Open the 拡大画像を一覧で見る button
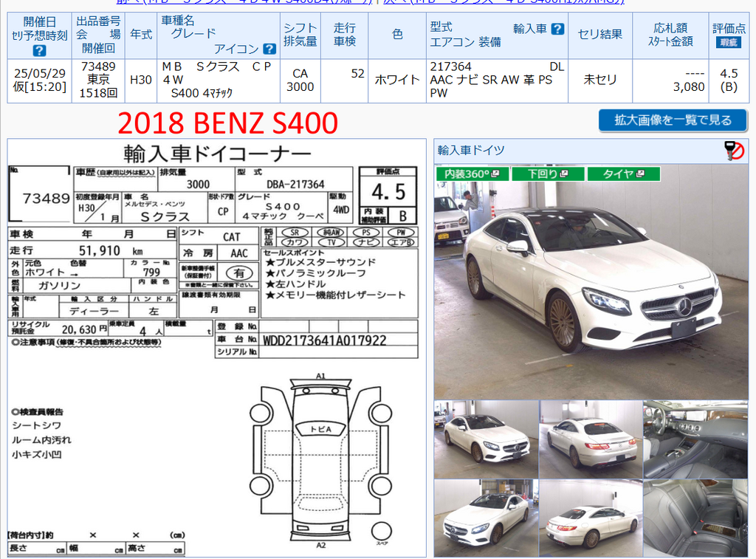 coord(673,120)
